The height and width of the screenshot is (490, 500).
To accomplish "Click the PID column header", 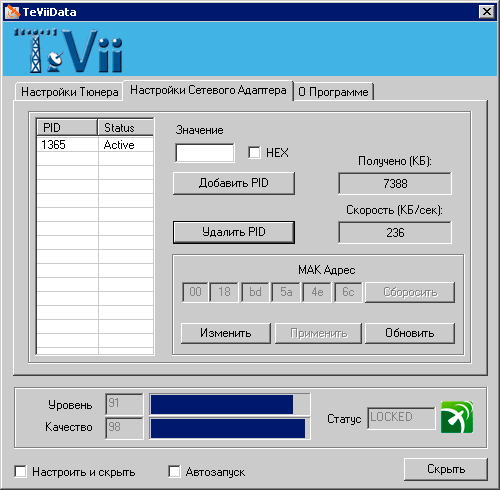I will click(x=67, y=127).
